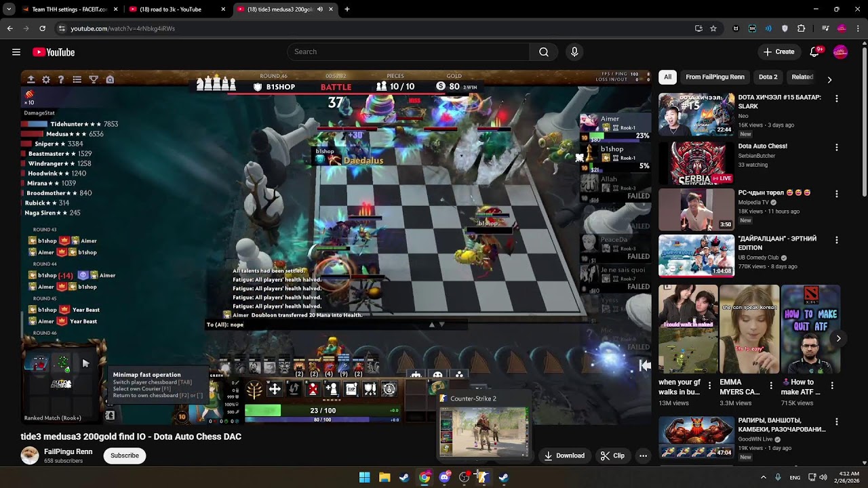Open the clock showing 4:12 AM
The height and width of the screenshot is (488, 868).
point(848,477)
